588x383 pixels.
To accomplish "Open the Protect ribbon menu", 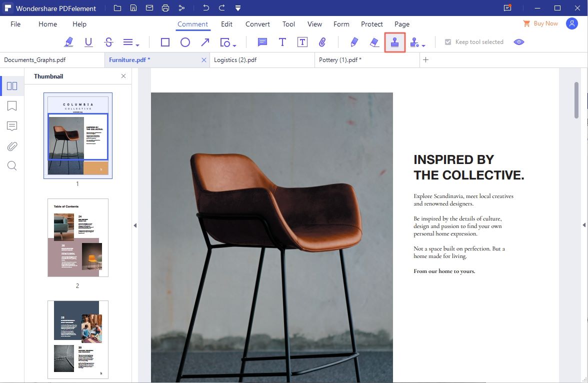I will click(372, 24).
